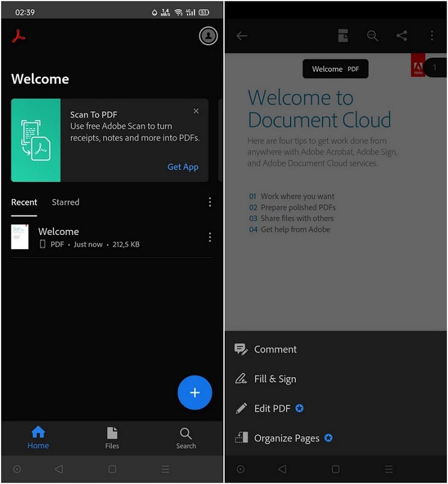Tap back arrow in PDF viewer
The image size is (448, 484).
pos(242,36)
